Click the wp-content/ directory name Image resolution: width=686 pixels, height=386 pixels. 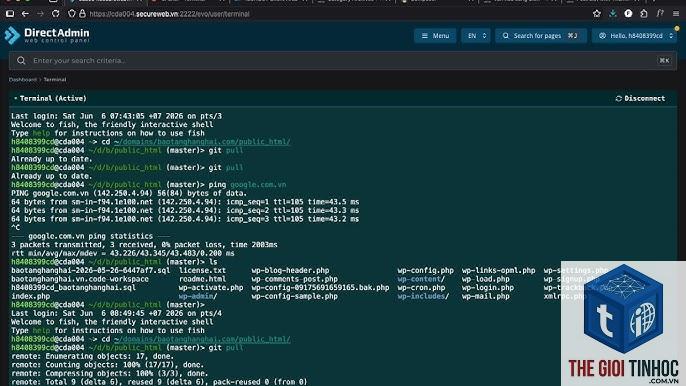(421, 279)
